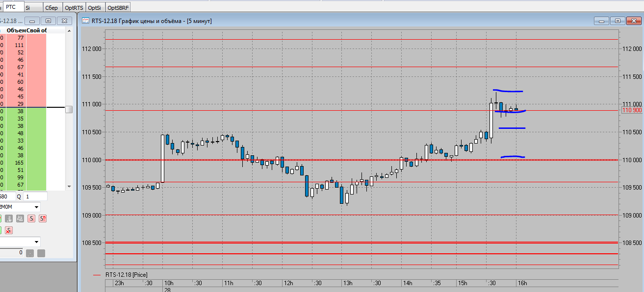Click the red S stop-order button

(31, 219)
